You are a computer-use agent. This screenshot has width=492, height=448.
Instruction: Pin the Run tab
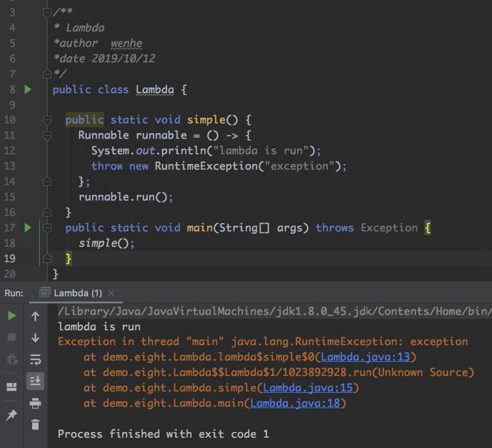click(x=12, y=415)
